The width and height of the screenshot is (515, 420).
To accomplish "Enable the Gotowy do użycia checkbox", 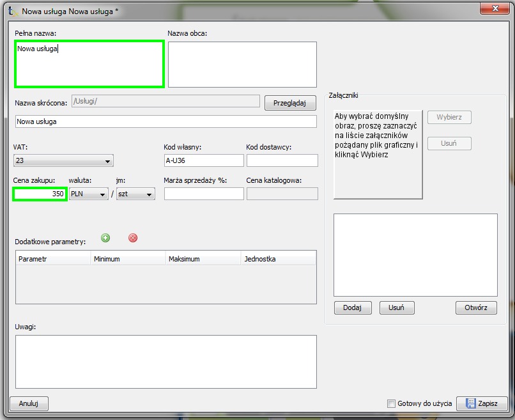I will 391,403.
